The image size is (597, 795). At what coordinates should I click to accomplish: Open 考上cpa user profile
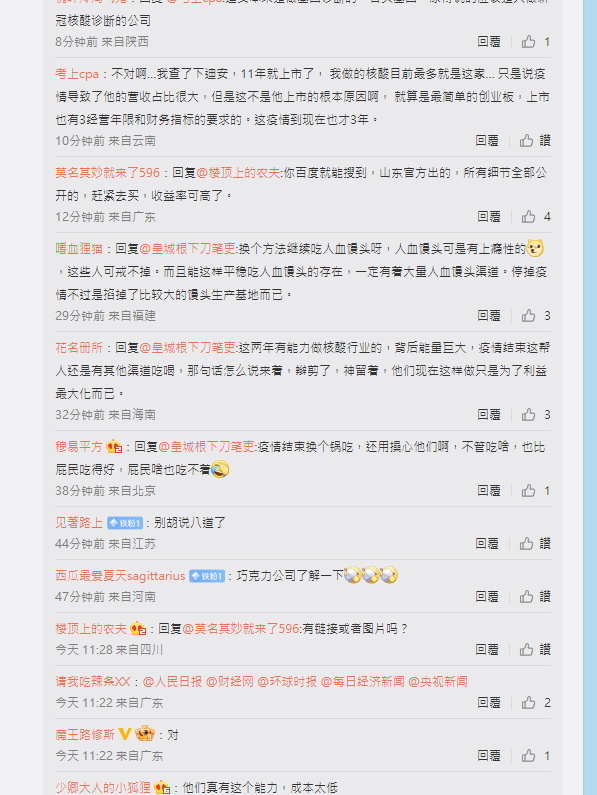pyautogui.click(x=77, y=74)
